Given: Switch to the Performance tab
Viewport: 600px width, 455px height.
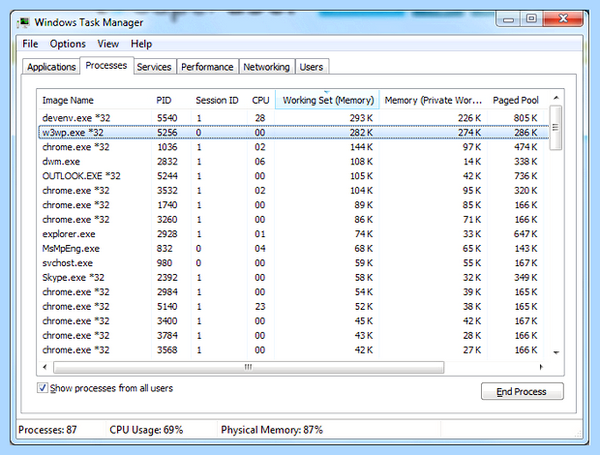Looking at the screenshot, I should click(x=207, y=67).
